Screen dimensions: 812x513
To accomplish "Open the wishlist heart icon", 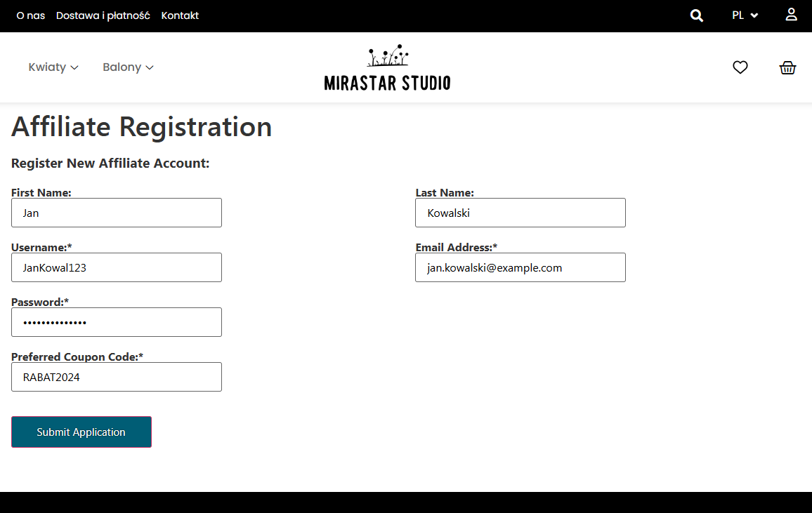I will click(740, 67).
